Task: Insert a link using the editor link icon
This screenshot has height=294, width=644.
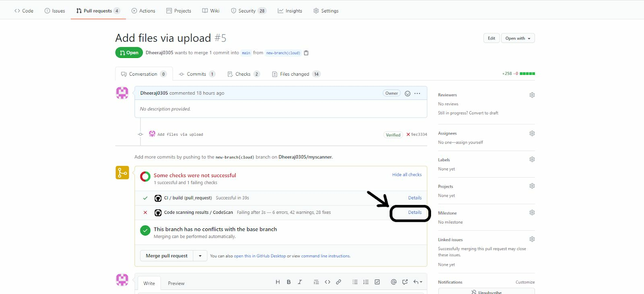Action: tap(339, 282)
